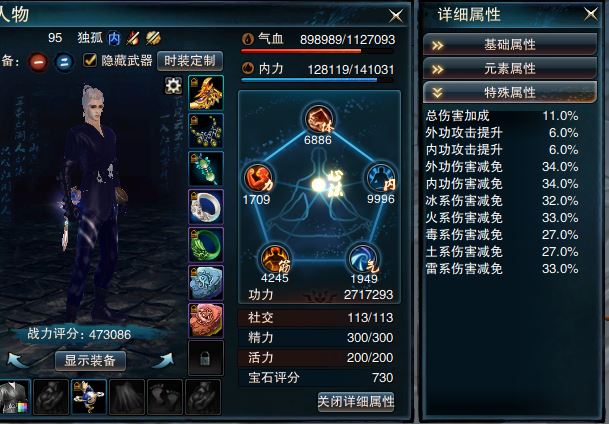Toggle the 隐藏武器 checkbox
This screenshot has width=609, height=424.
(90, 60)
